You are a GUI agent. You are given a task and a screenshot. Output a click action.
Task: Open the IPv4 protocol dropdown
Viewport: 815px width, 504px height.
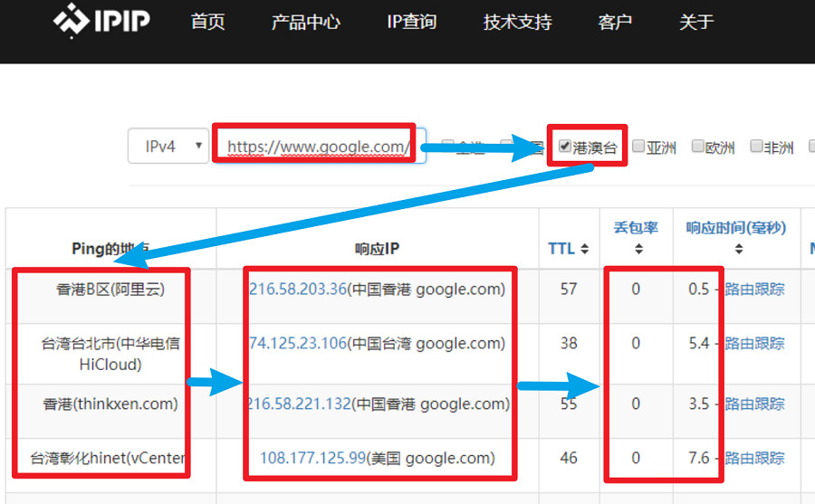click(168, 146)
